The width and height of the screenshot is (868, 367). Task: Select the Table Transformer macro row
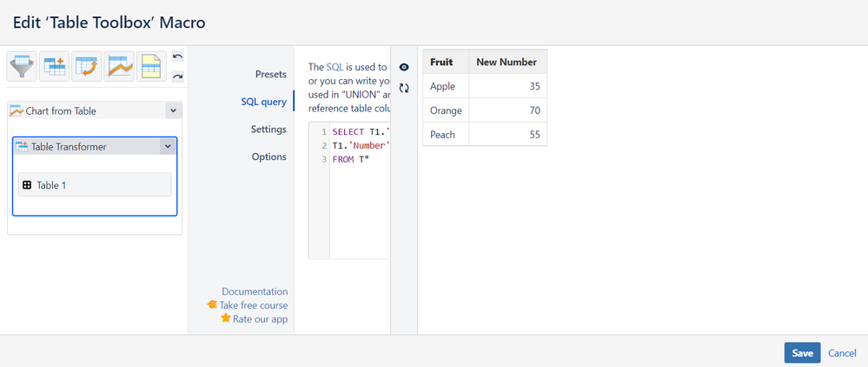[95, 146]
